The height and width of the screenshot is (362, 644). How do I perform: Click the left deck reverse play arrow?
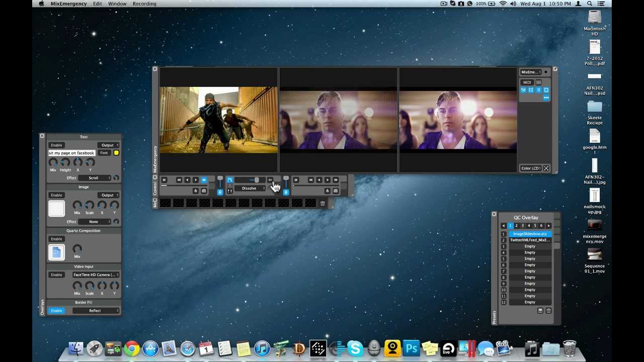tap(187, 179)
